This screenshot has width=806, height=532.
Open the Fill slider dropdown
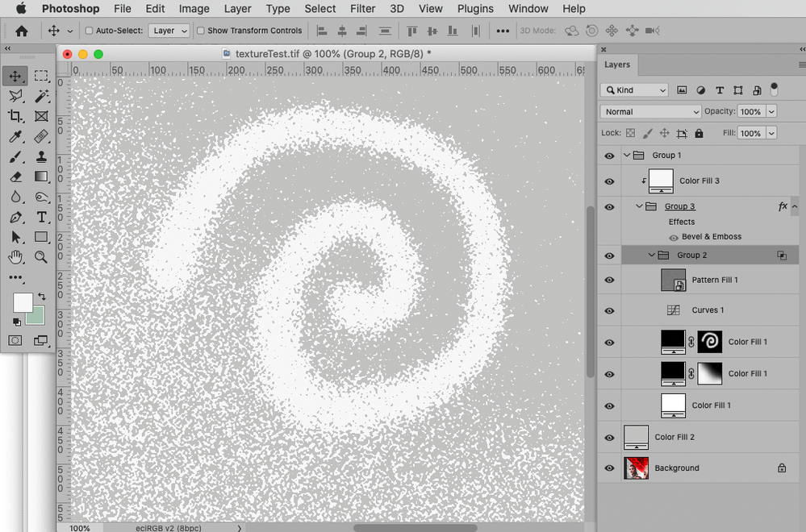tap(771, 133)
